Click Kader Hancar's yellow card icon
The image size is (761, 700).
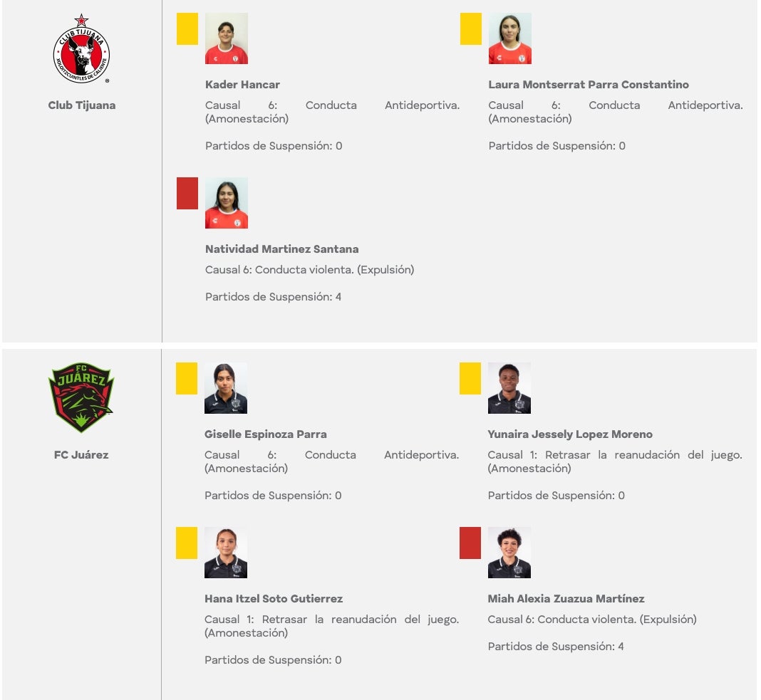(187, 29)
